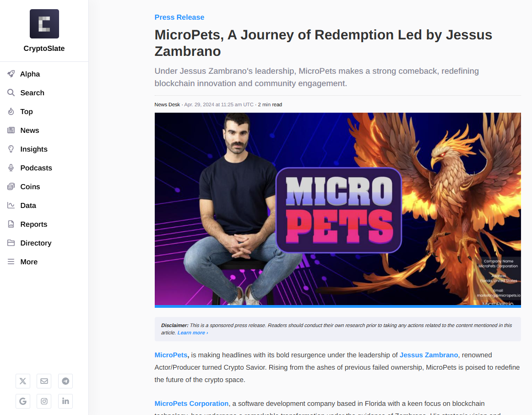Viewport: 532px width, 415px height.
Task: Open the Alpha rocket icon
Action: [11, 74]
